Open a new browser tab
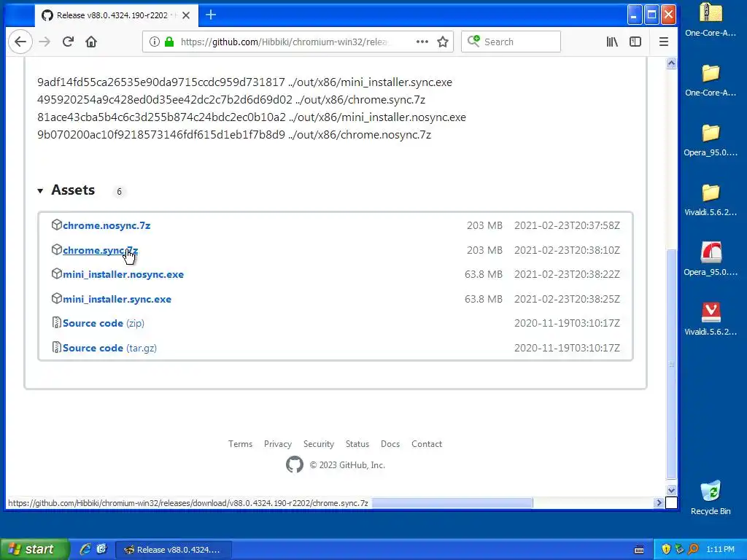 click(x=211, y=15)
